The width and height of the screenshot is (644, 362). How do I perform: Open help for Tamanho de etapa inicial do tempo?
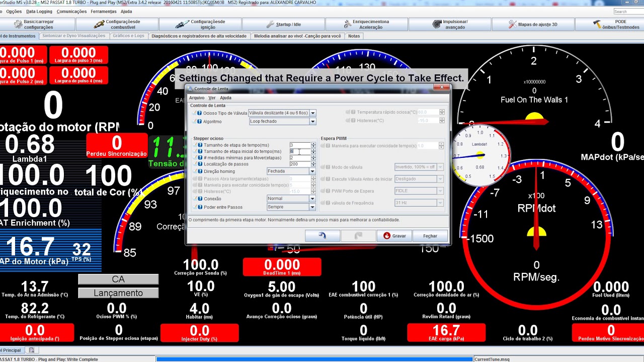coord(200,151)
